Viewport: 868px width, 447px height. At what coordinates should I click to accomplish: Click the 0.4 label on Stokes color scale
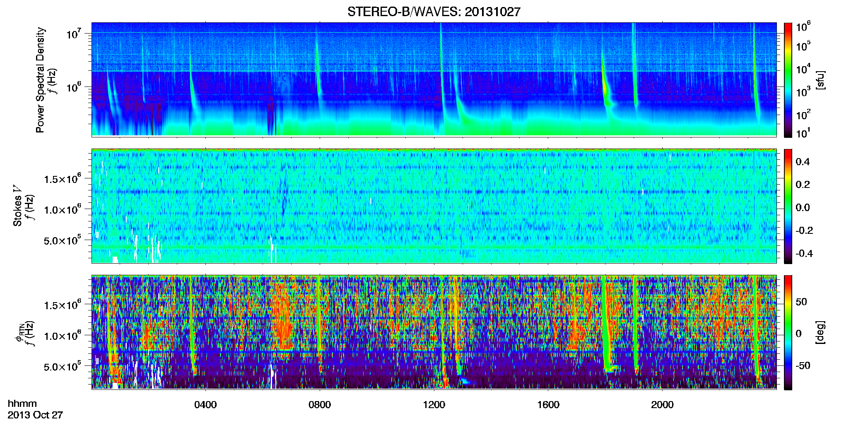click(x=803, y=162)
